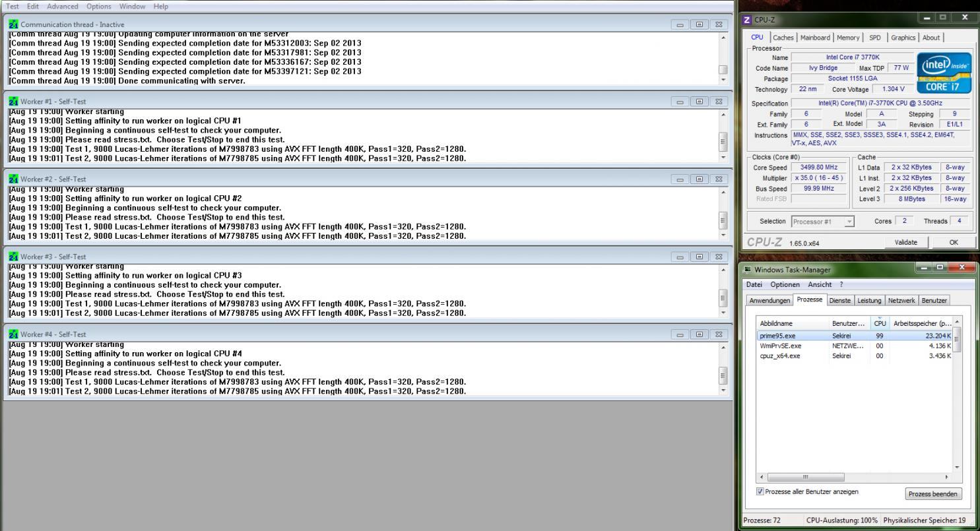Switch to the About tab in CPU-Z

[931, 38]
